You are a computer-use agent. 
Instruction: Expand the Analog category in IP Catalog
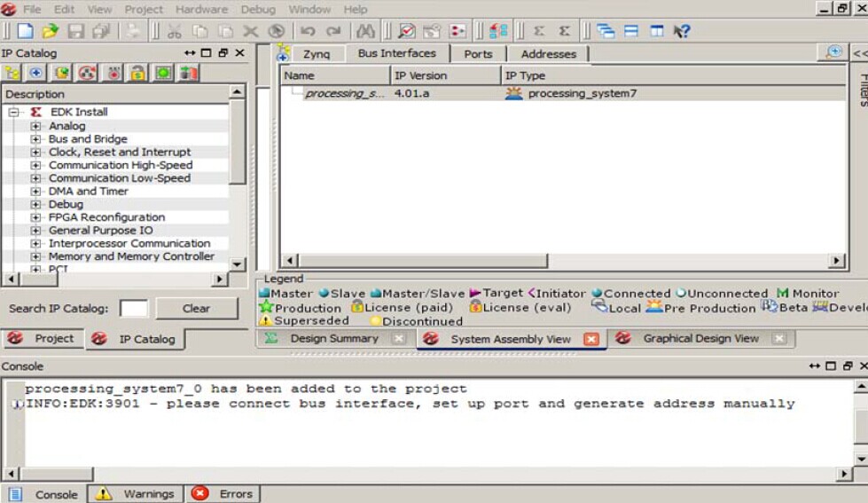click(x=36, y=126)
